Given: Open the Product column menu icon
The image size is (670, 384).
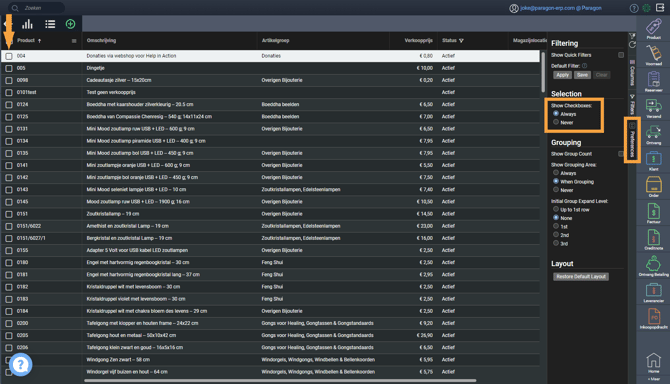Looking at the screenshot, I should [74, 41].
